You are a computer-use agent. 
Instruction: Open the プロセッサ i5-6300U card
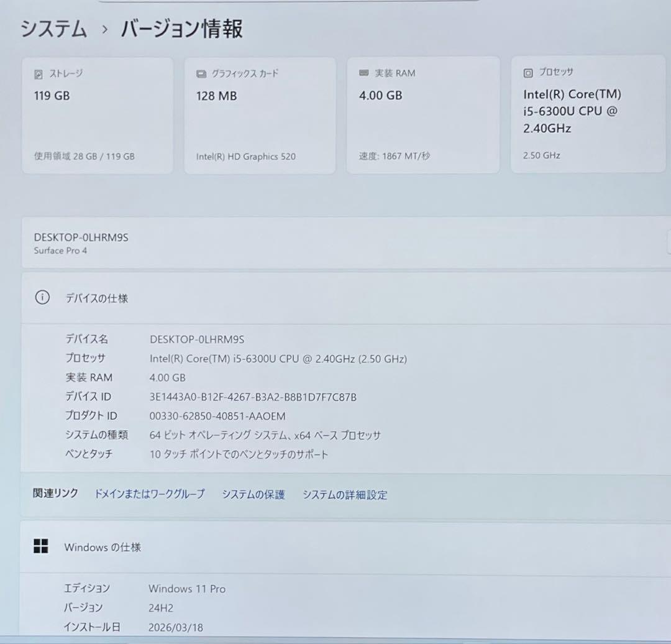tap(588, 114)
